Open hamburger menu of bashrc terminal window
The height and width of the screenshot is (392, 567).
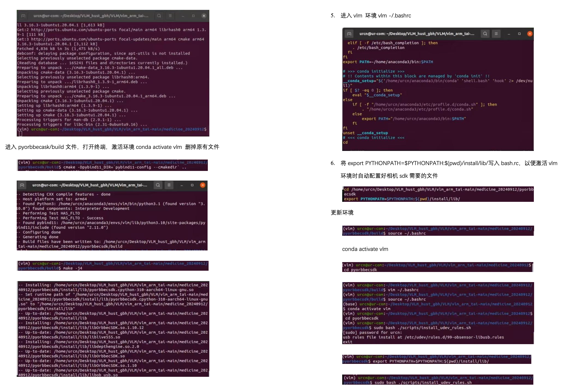coord(496,34)
